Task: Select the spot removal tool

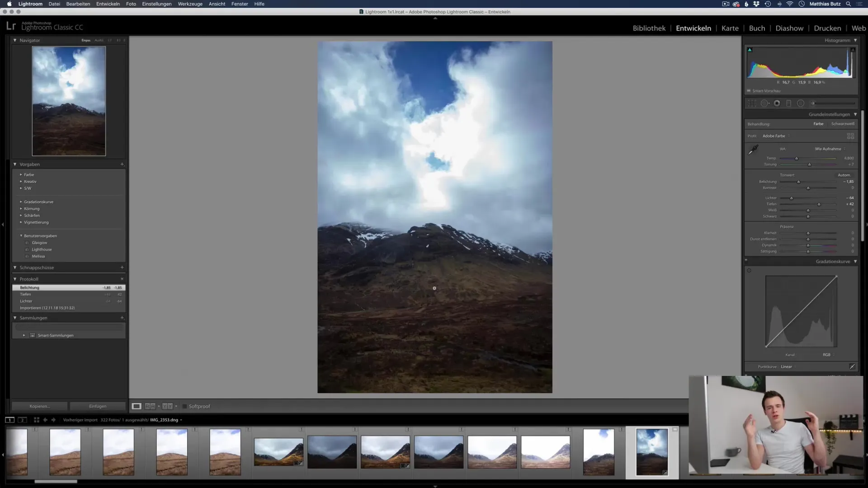Action: click(764, 103)
